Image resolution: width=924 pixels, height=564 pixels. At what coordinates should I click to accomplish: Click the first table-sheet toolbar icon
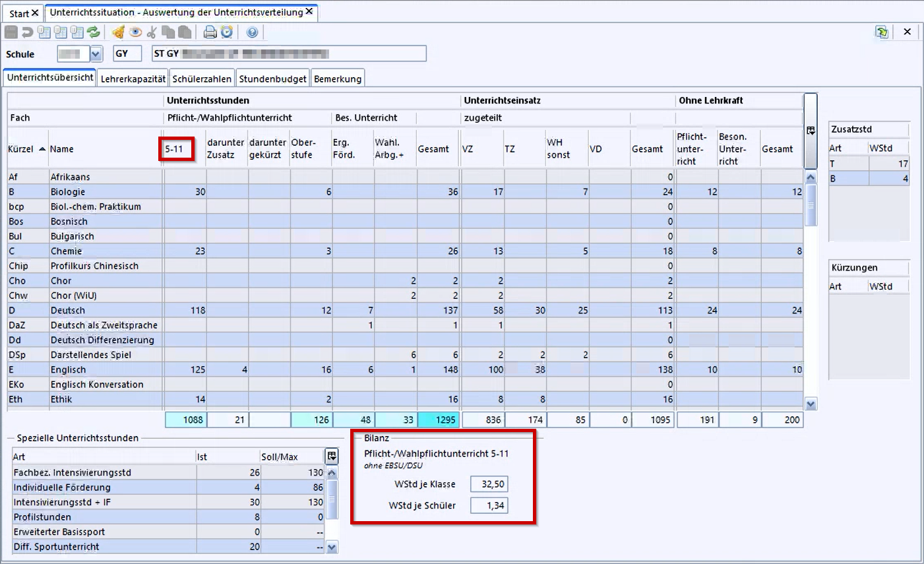click(44, 32)
